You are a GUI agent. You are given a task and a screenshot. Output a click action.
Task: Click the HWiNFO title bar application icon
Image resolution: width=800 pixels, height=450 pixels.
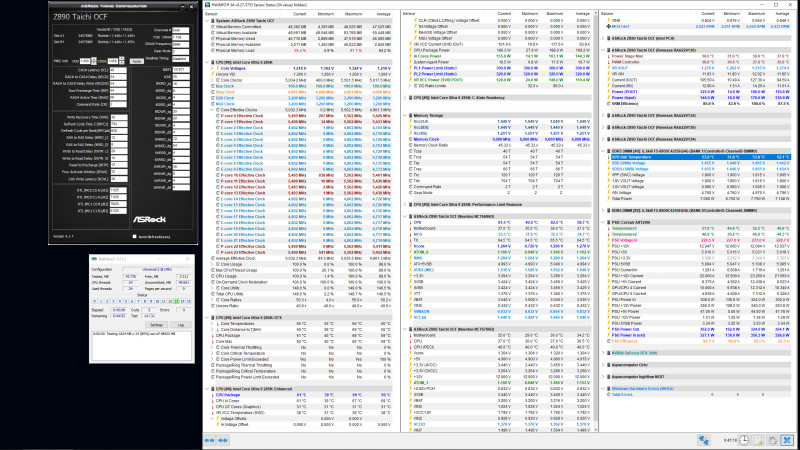click(x=207, y=5)
